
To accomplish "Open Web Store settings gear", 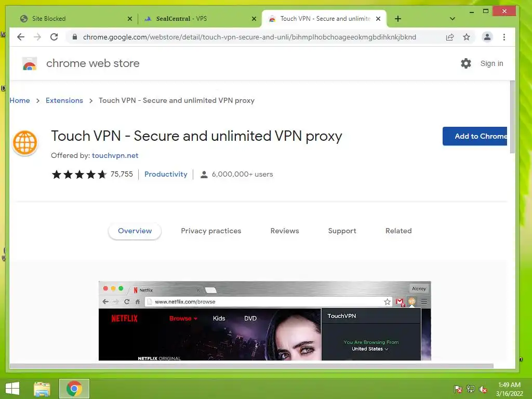I will (x=466, y=63).
